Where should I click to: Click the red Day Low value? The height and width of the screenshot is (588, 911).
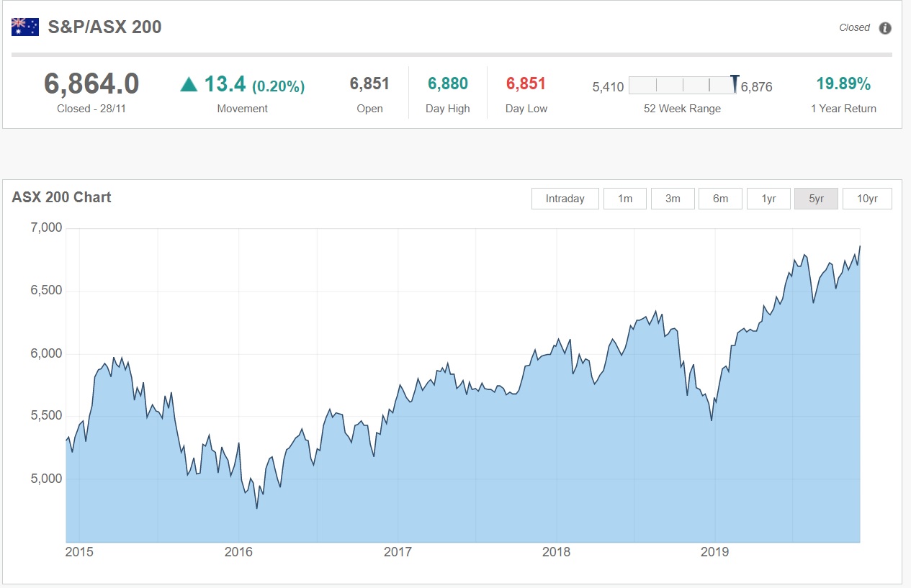point(526,84)
